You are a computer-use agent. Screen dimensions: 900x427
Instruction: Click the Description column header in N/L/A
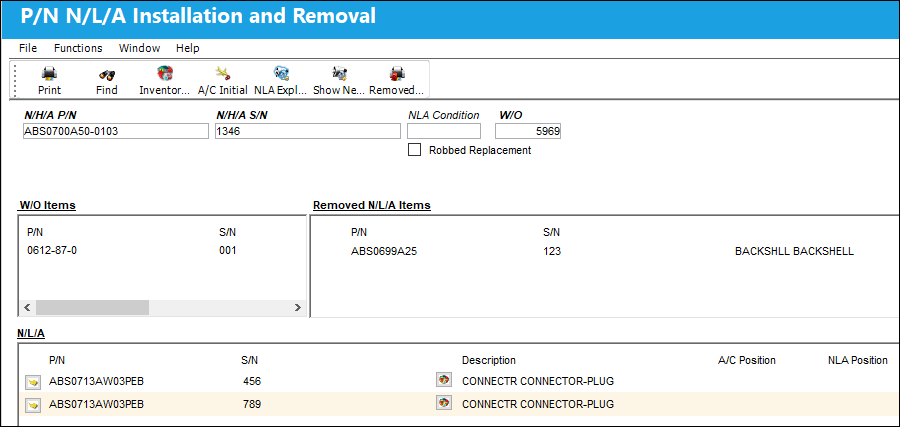(x=488, y=360)
